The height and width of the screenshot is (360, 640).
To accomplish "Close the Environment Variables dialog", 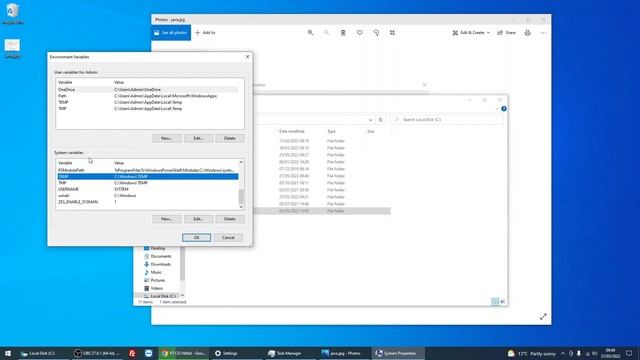I will (247, 57).
